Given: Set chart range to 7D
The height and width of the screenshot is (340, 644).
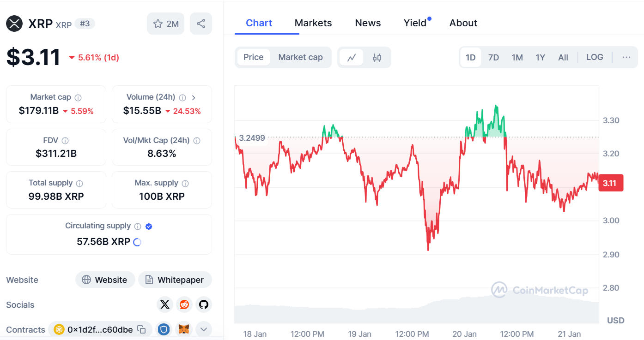Looking at the screenshot, I should click(494, 58).
